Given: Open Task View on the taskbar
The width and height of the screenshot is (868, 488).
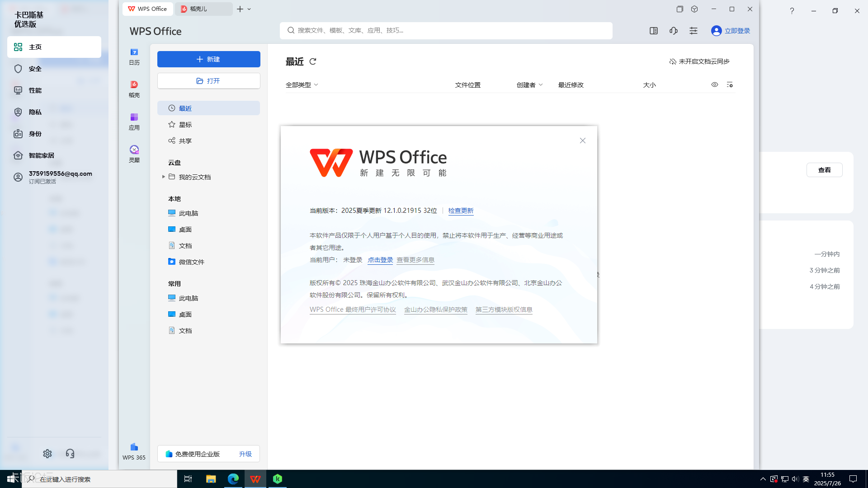Looking at the screenshot, I should [x=188, y=479].
